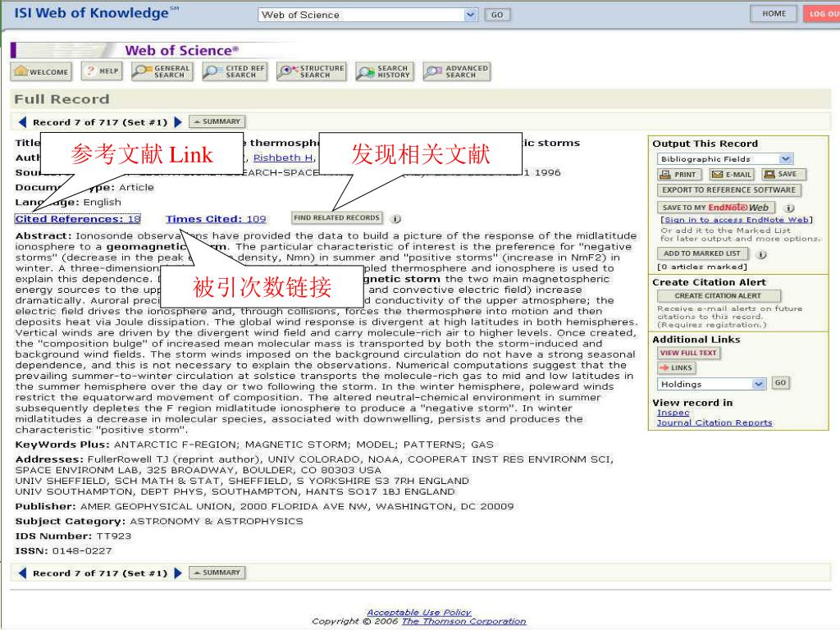The height and width of the screenshot is (630, 840).
Task: Open SEARCH HISTORY
Action: point(384,72)
